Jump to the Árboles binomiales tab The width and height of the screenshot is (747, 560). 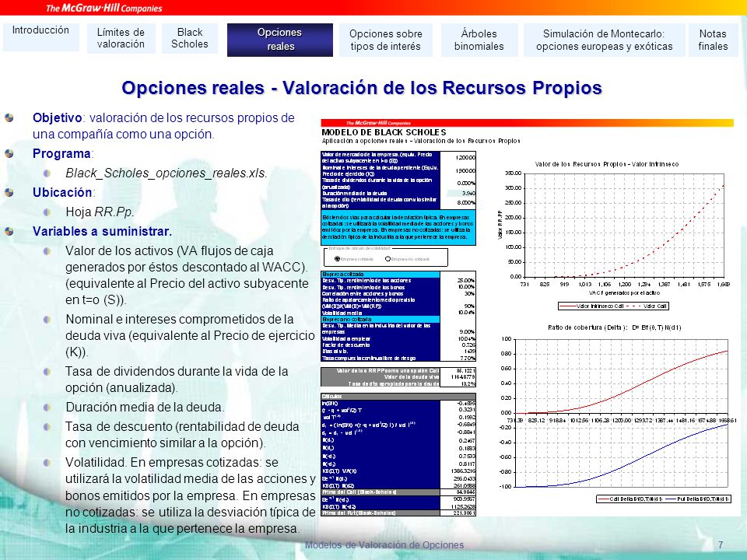click(479, 40)
